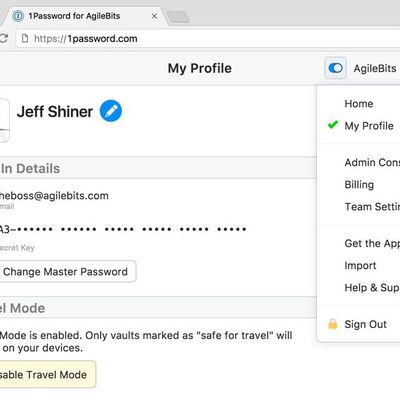Sign Out from the account menu
The width and height of the screenshot is (400, 400).
[365, 324]
